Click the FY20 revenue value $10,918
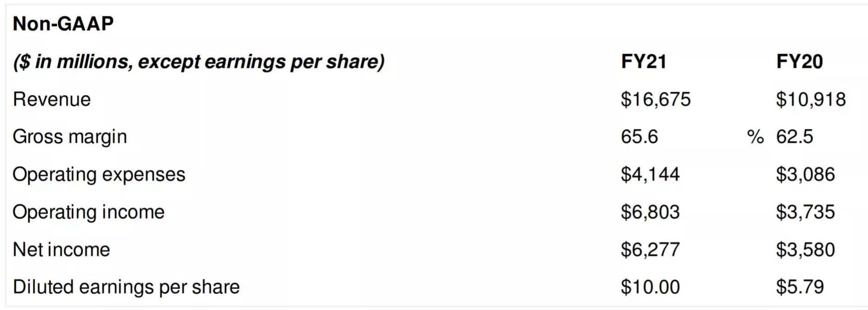The height and width of the screenshot is (310, 868). [811, 99]
